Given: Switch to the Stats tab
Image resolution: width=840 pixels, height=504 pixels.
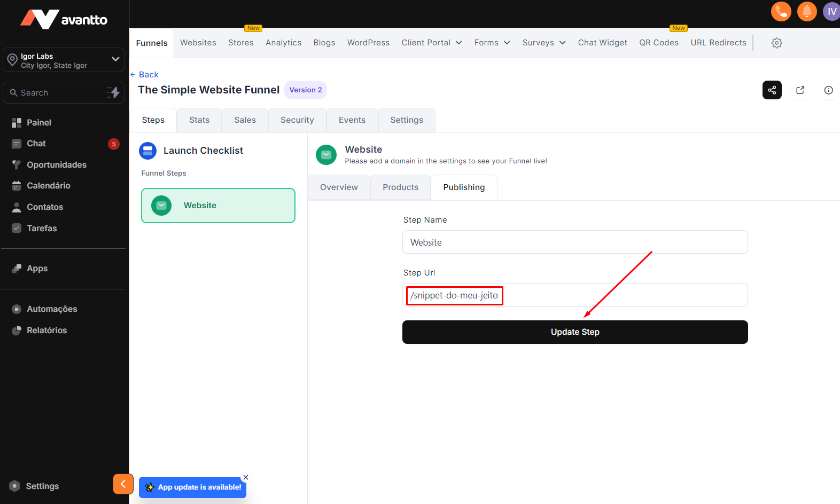Looking at the screenshot, I should tap(199, 120).
